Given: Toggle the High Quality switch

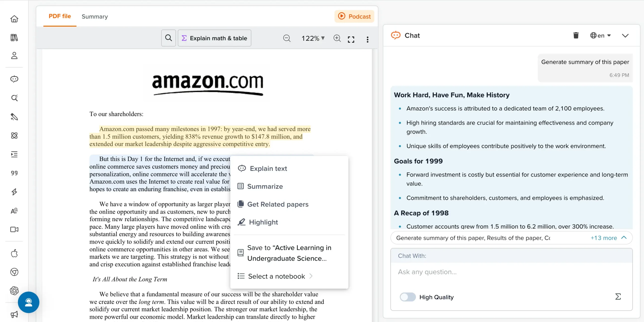Looking at the screenshot, I should tap(408, 297).
